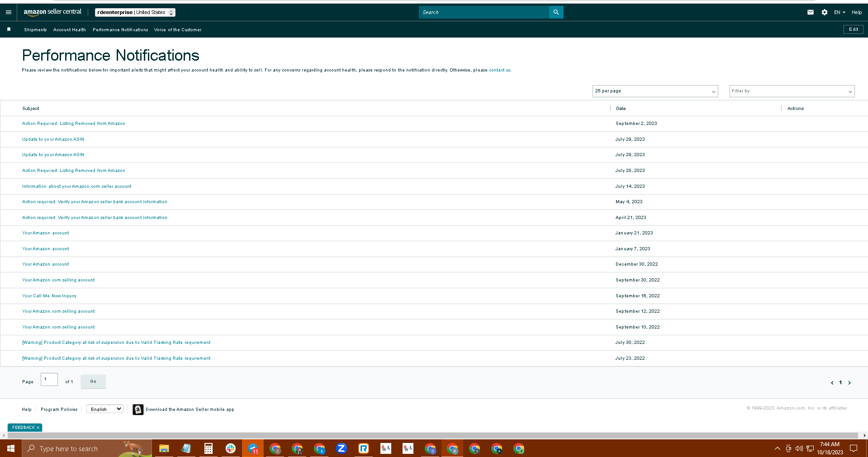Click Help in the top header

point(857,12)
